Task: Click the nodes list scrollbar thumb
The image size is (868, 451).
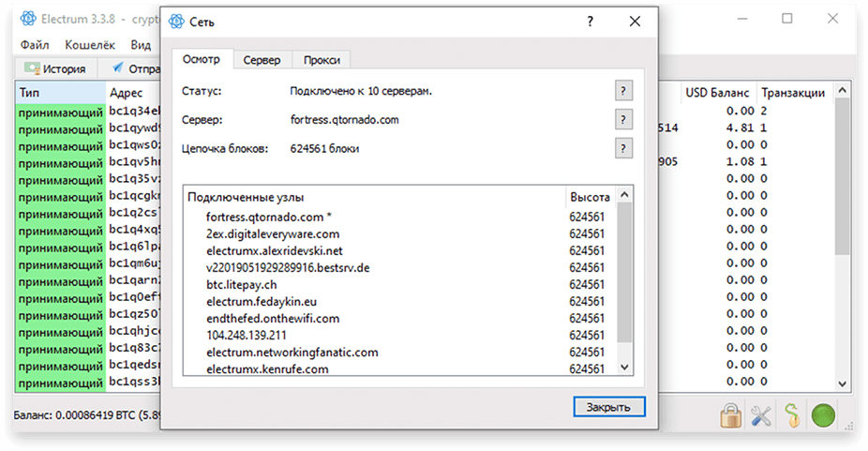Action: pos(624,272)
